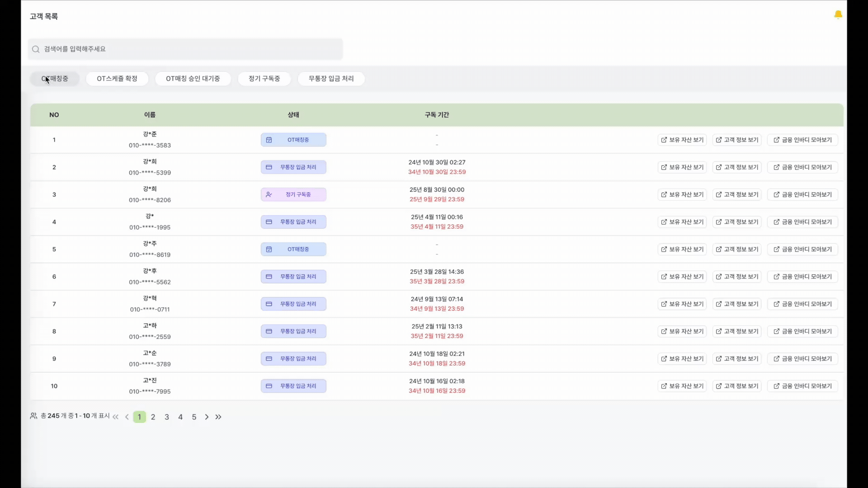The width and height of the screenshot is (868, 488).
Task: Click calendar icon in row 1 status badge
Action: pyautogui.click(x=269, y=140)
